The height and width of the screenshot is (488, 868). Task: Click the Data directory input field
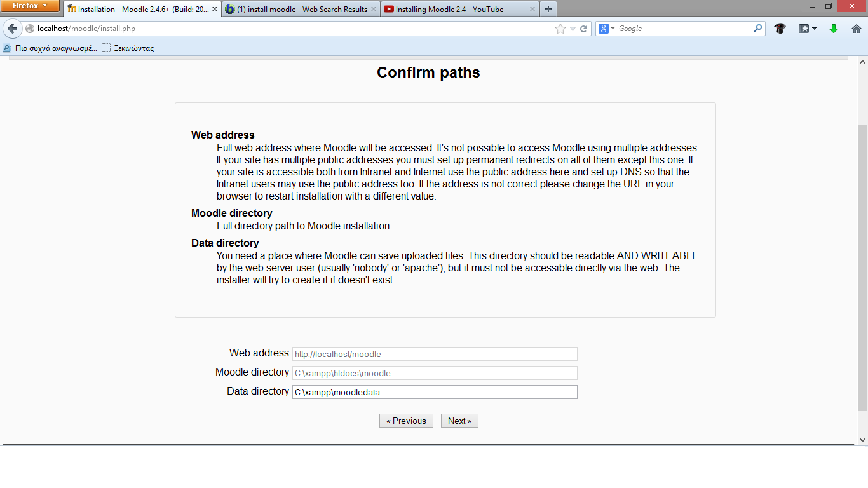coord(435,392)
